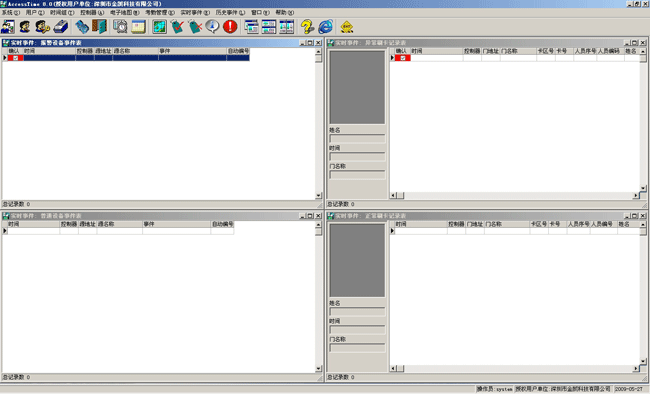Click the alarm clock toolbar icon
Screen dimensions: 650x394
point(120,27)
